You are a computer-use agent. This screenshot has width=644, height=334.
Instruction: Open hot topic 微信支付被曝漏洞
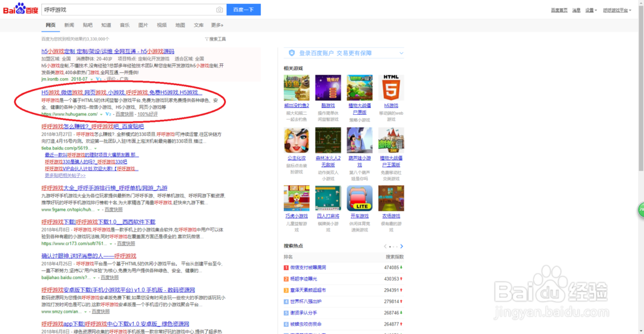[x=308, y=268]
